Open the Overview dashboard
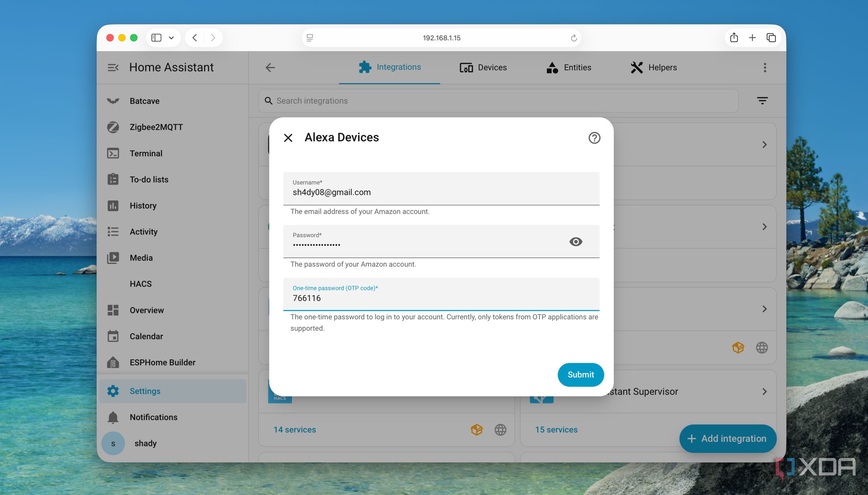The image size is (868, 495). tap(173, 310)
